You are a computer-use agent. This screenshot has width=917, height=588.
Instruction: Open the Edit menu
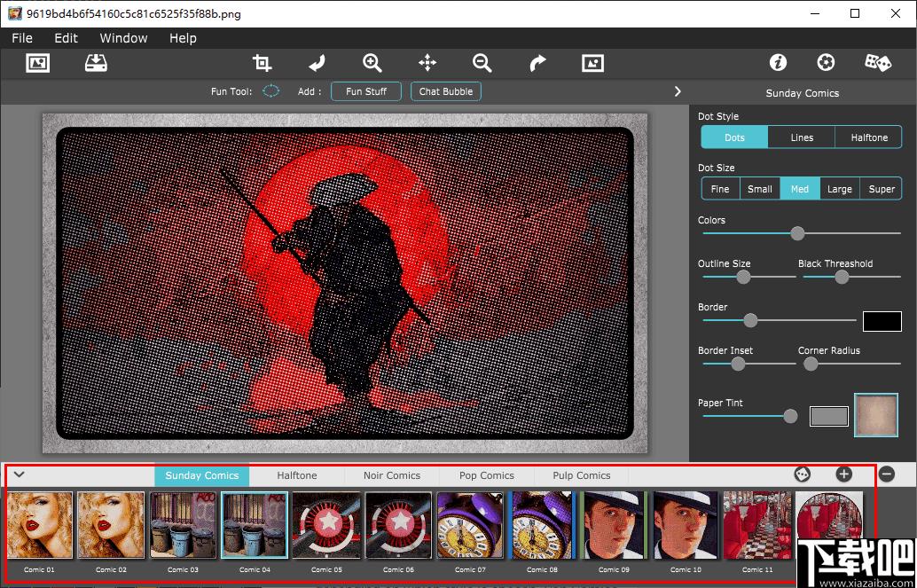(x=66, y=38)
